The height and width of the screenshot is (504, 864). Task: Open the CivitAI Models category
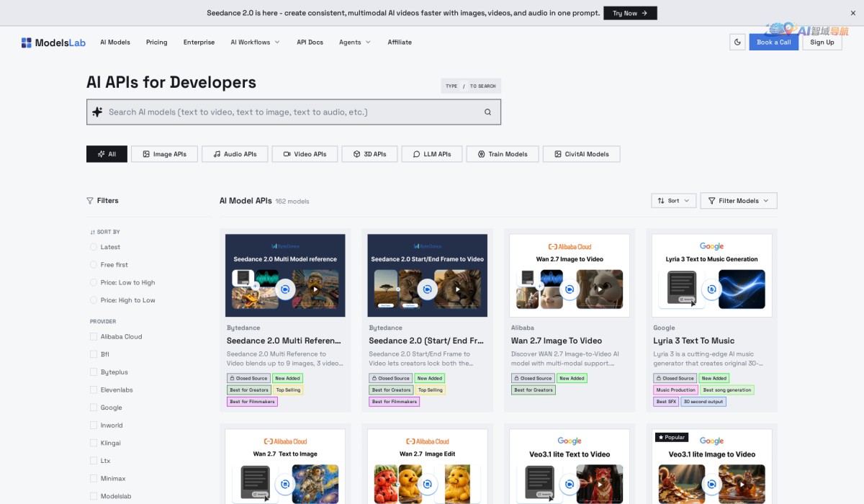[x=581, y=154]
